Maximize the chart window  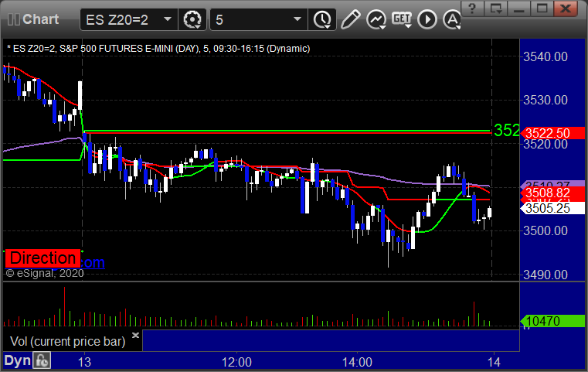tap(542, 9)
